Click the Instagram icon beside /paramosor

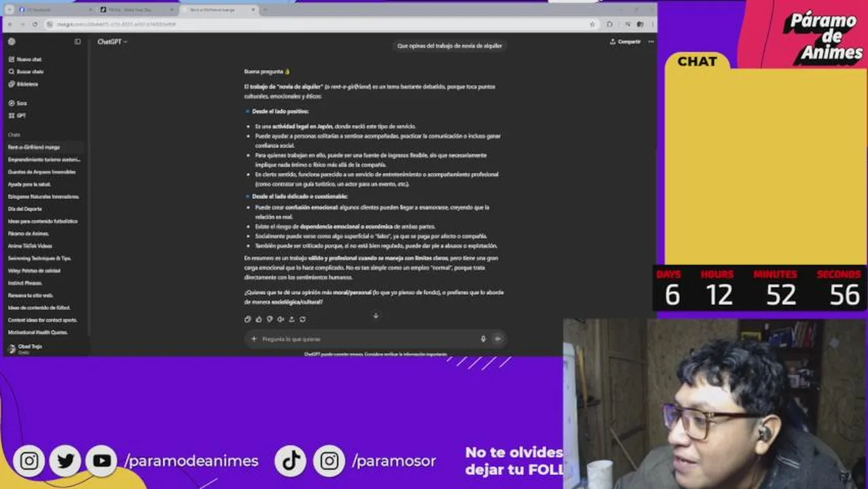click(329, 461)
